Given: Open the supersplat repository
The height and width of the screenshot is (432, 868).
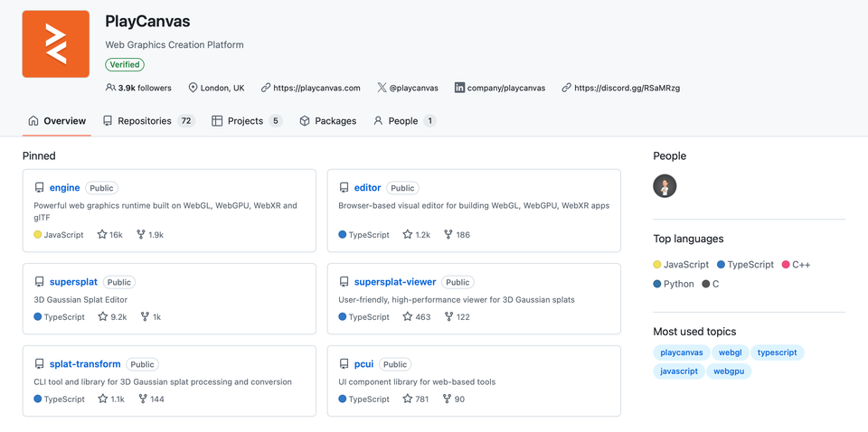Looking at the screenshot, I should click(73, 282).
